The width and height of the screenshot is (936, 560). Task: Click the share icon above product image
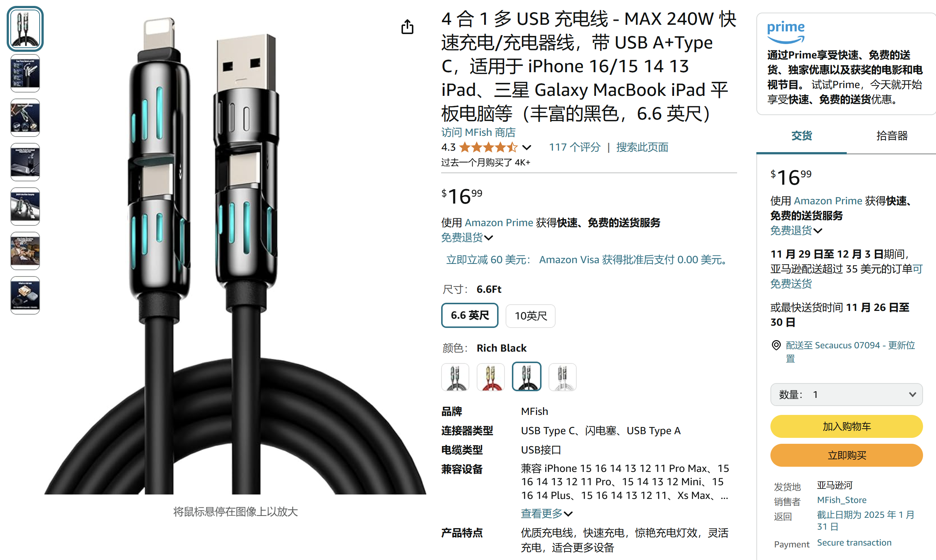(407, 27)
